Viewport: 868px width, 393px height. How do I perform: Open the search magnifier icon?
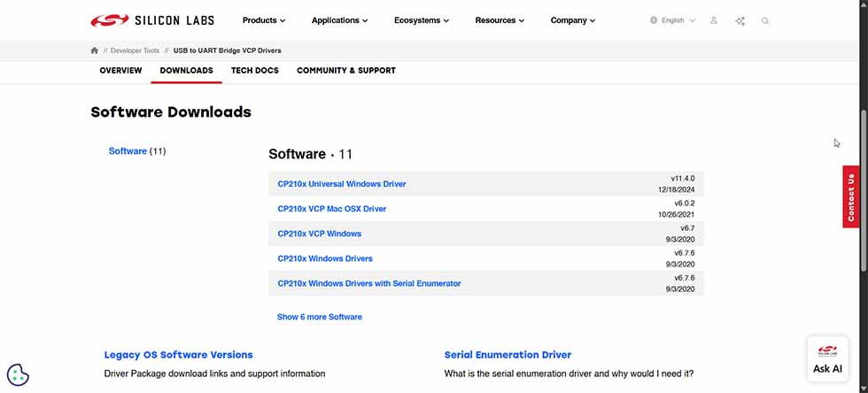(765, 21)
